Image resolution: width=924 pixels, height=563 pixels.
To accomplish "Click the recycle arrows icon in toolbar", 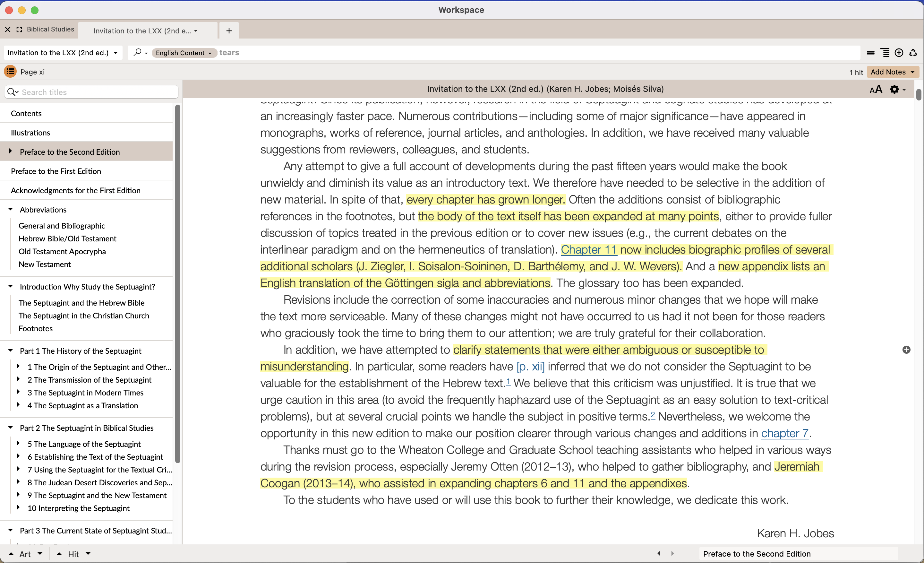I will click(913, 53).
